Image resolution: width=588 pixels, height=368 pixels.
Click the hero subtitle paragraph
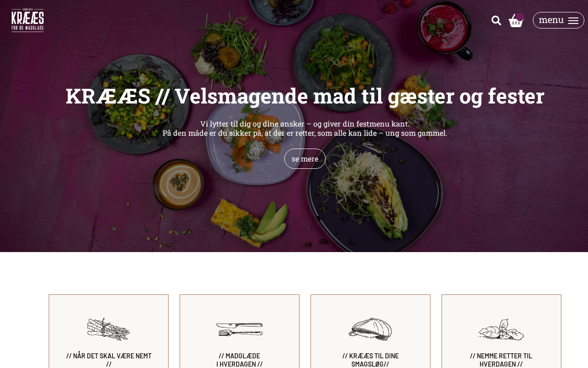click(x=305, y=128)
